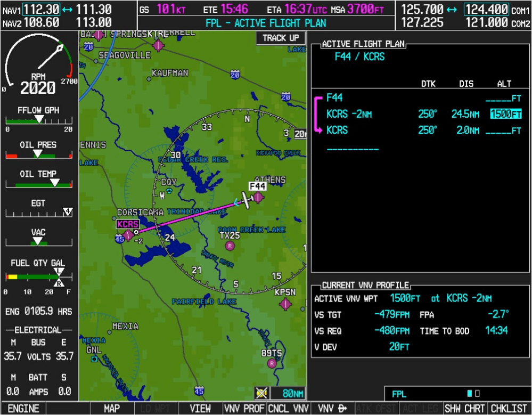Click the FUEL QTY GAL gauge pointers
This screenshot has height=415, width=532.
pos(59,277)
